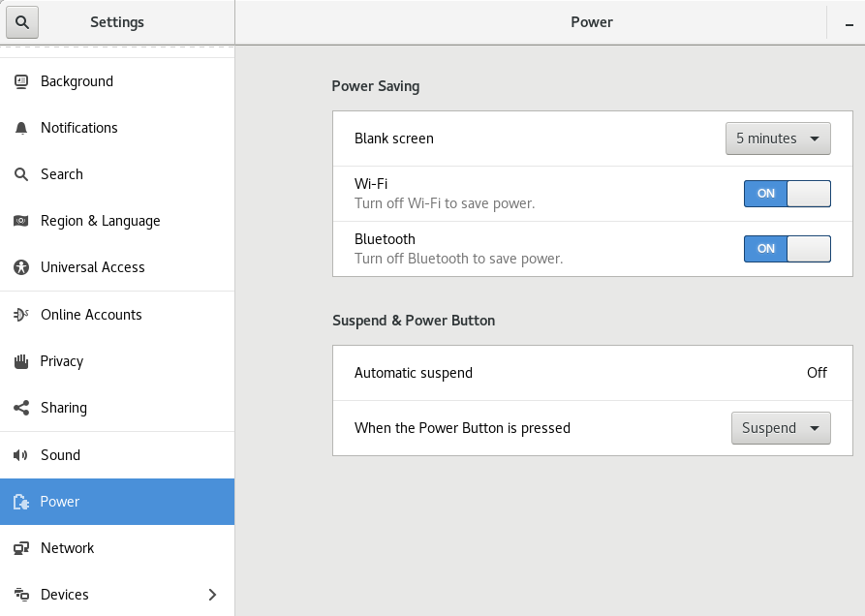Click the Suspend & Power Button heading
Viewport: 865px width, 616px height.
tap(414, 321)
